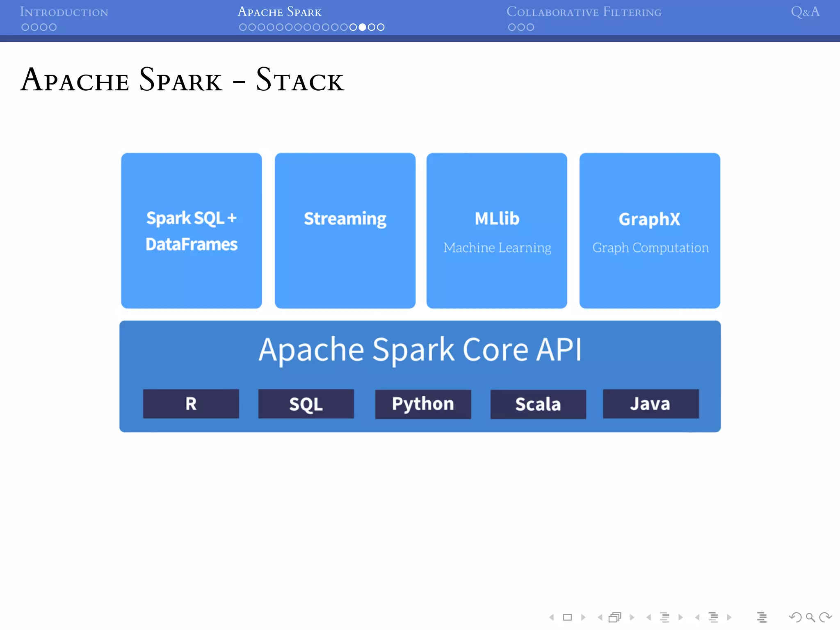The width and height of the screenshot is (840, 630).
Task: Click the Streaming block
Action: (345, 231)
